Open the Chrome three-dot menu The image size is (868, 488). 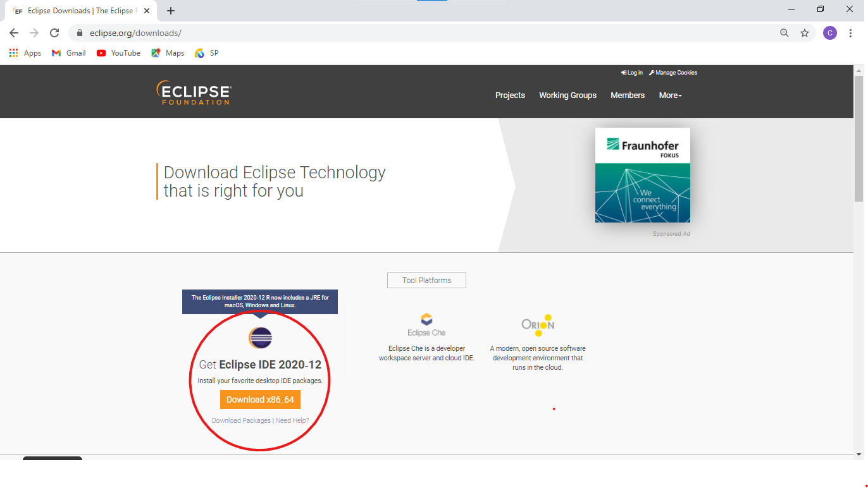point(850,33)
